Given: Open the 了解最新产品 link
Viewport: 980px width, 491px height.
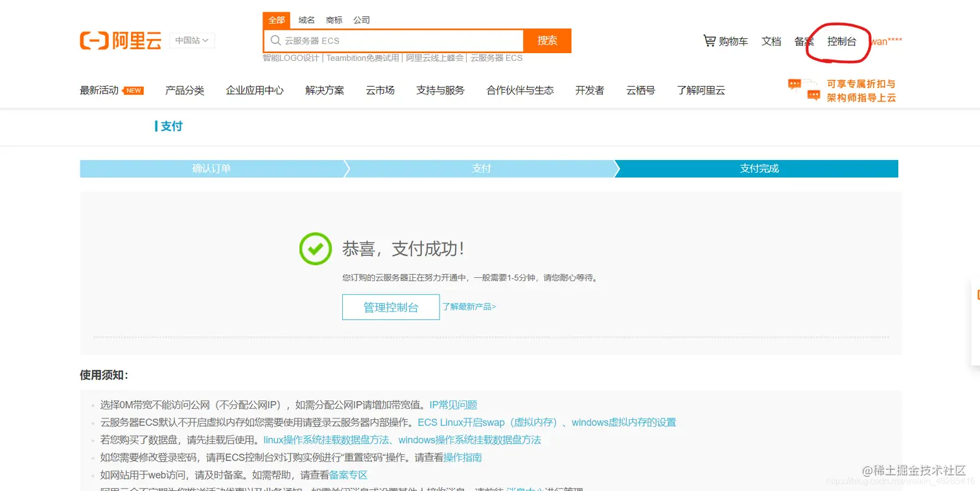Looking at the screenshot, I should 469,306.
